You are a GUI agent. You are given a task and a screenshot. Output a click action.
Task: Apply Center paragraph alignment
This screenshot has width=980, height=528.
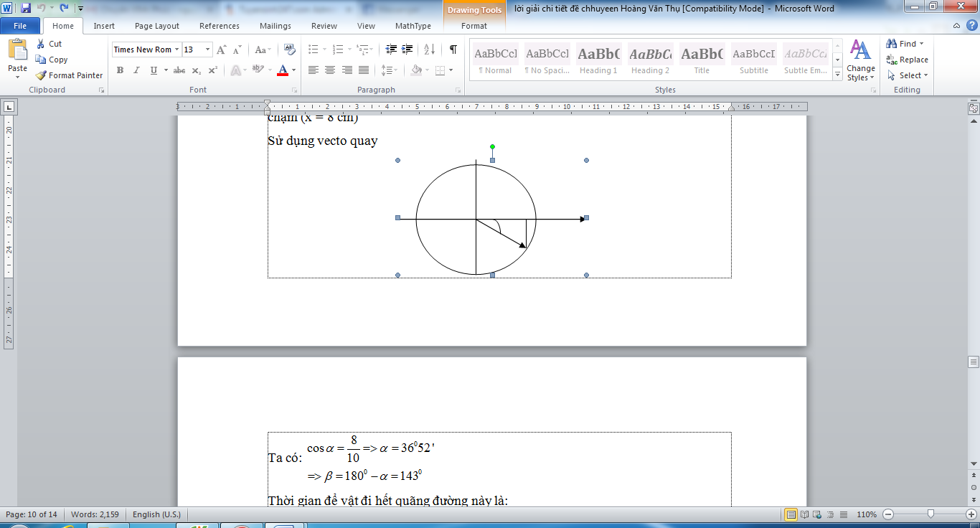[x=330, y=70]
